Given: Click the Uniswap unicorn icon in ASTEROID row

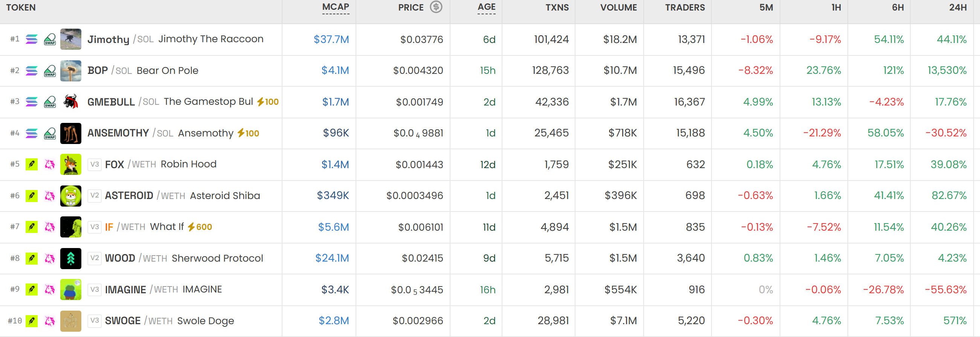Looking at the screenshot, I should pyautogui.click(x=50, y=196).
